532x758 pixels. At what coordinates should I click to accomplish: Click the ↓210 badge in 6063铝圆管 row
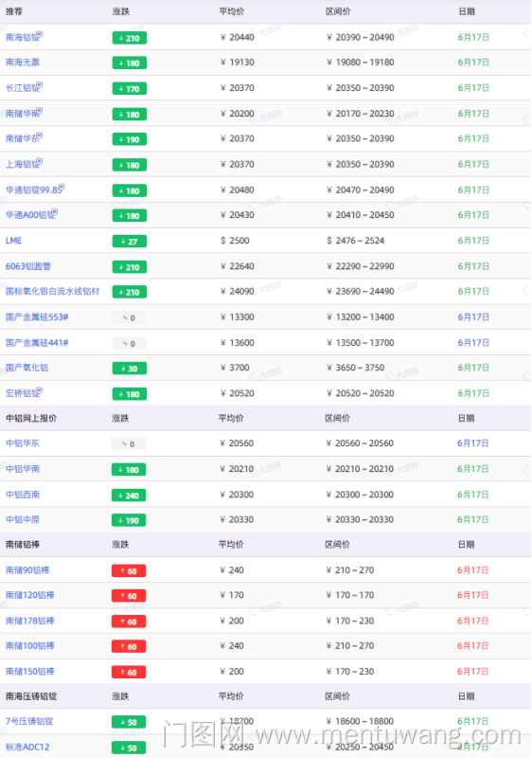click(130, 267)
